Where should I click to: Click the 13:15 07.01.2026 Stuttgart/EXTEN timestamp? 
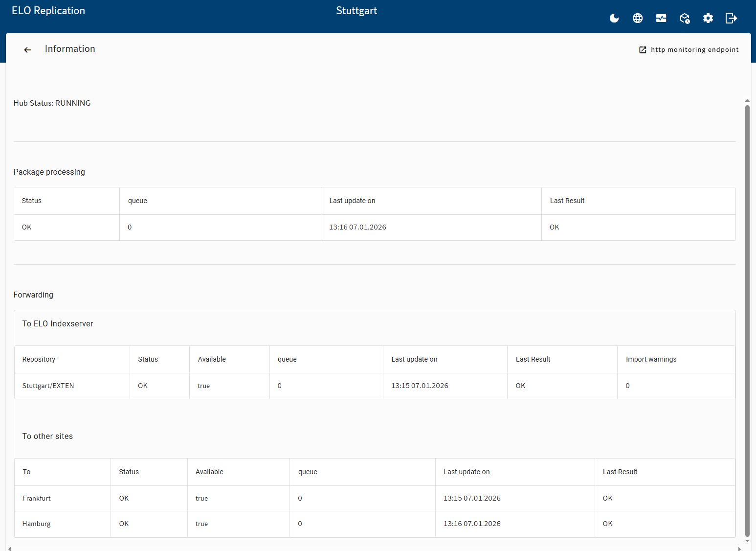[x=420, y=386]
